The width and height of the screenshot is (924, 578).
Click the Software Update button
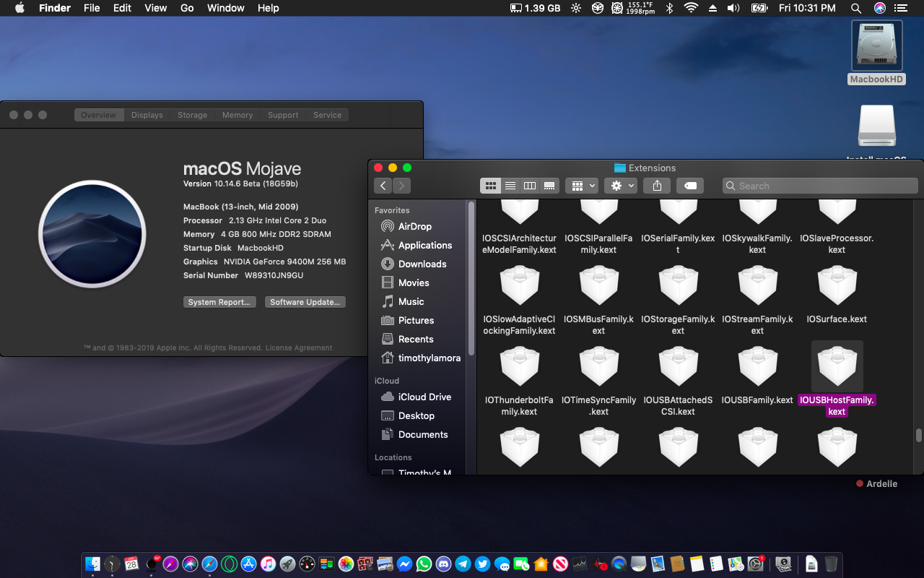305,302
